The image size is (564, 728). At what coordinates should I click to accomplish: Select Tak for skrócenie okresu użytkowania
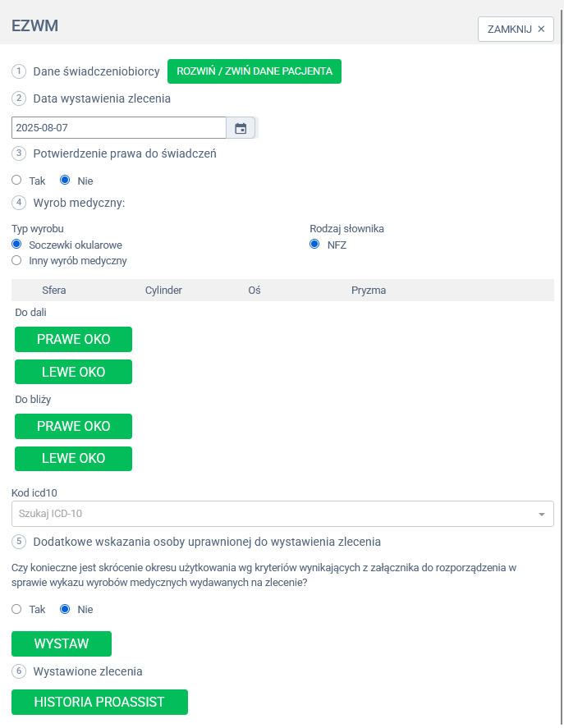point(16,609)
